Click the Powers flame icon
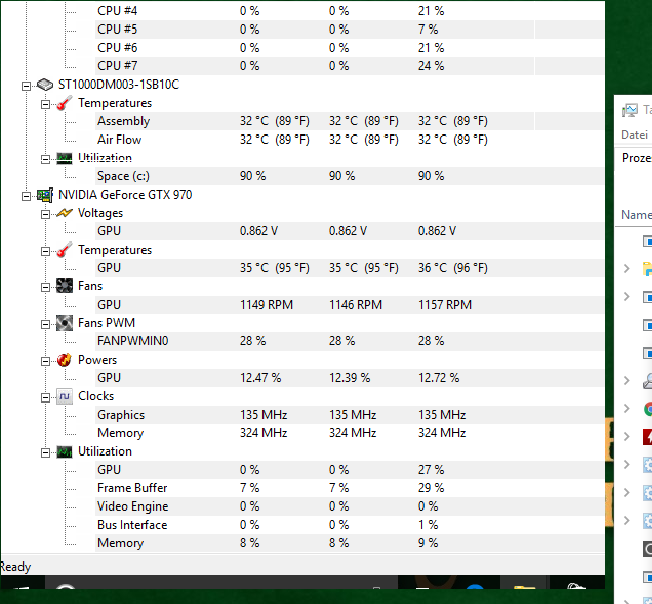Viewport: 652px width, 604px height. tap(64, 360)
